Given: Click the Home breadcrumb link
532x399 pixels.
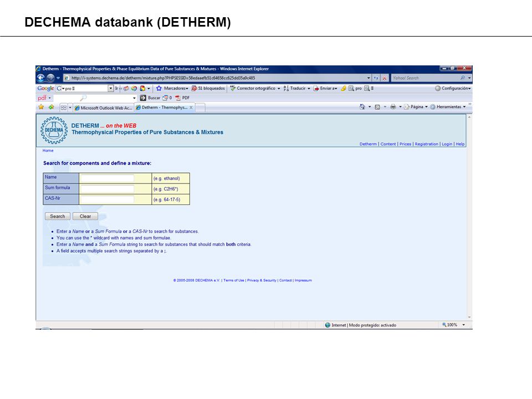Looking at the screenshot, I should tap(48, 151).
